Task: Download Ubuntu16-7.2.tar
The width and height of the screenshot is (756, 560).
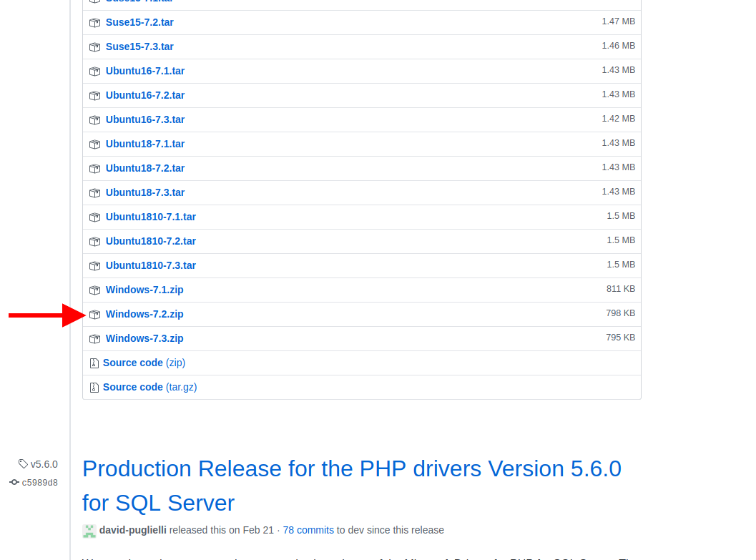Action: (x=145, y=95)
